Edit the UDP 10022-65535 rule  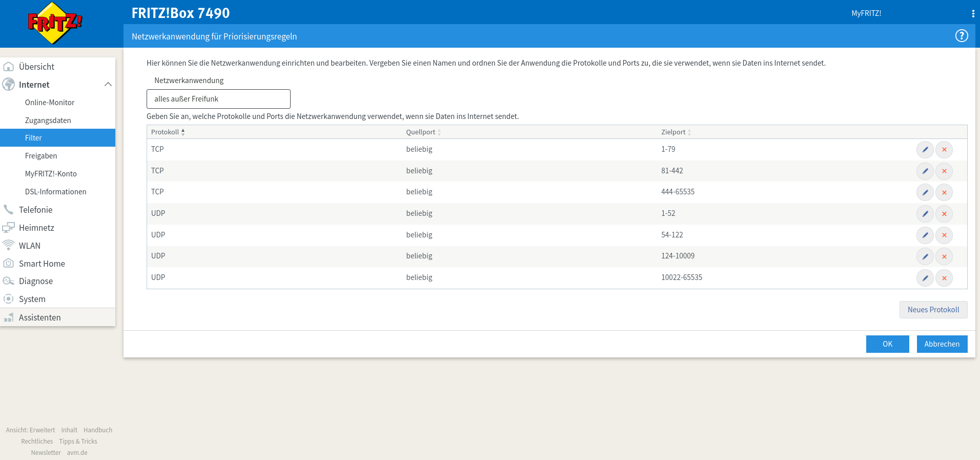click(925, 278)
